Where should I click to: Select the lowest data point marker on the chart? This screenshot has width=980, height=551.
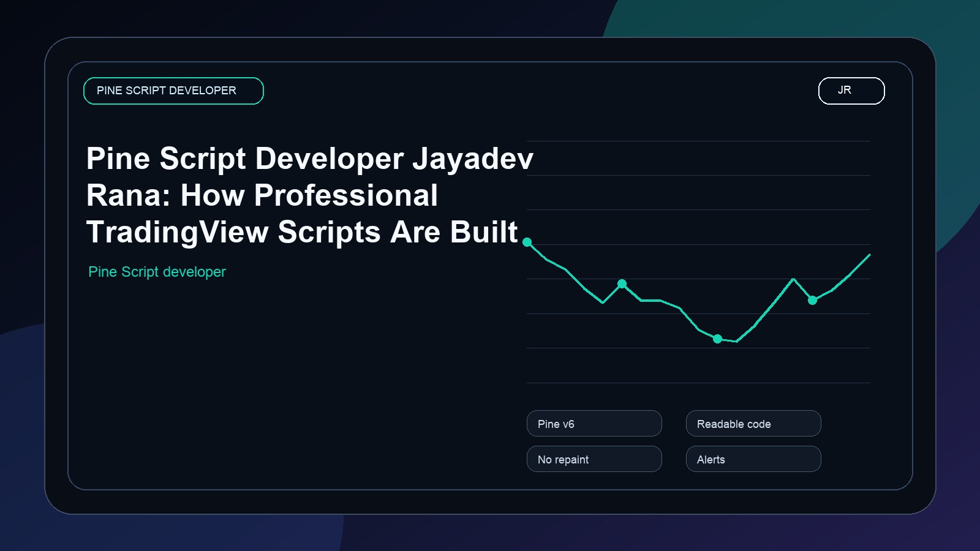click(717, 339)
